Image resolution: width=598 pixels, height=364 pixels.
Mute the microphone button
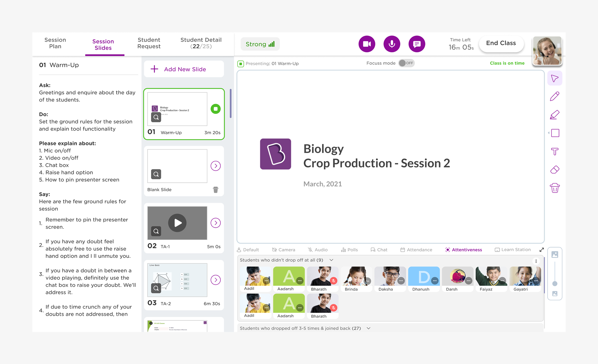pos(392,44)
